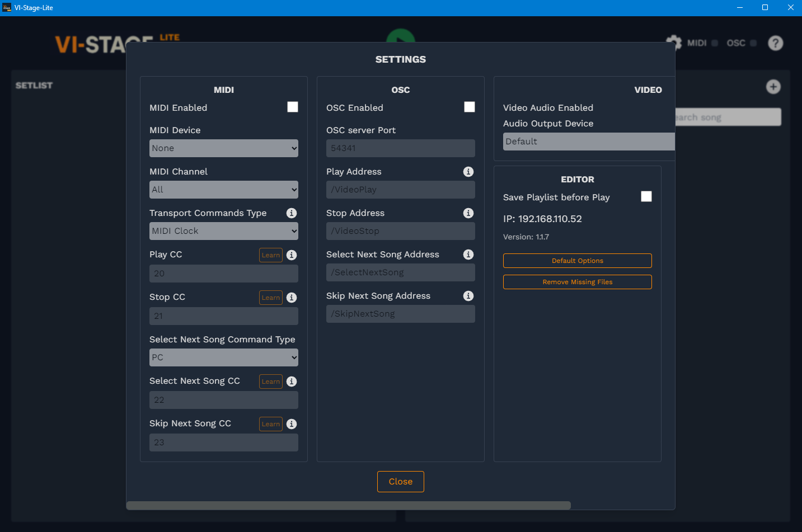Check Save Playlist before Play
Viewport: 802px width, 532px height.
point(646,196)
